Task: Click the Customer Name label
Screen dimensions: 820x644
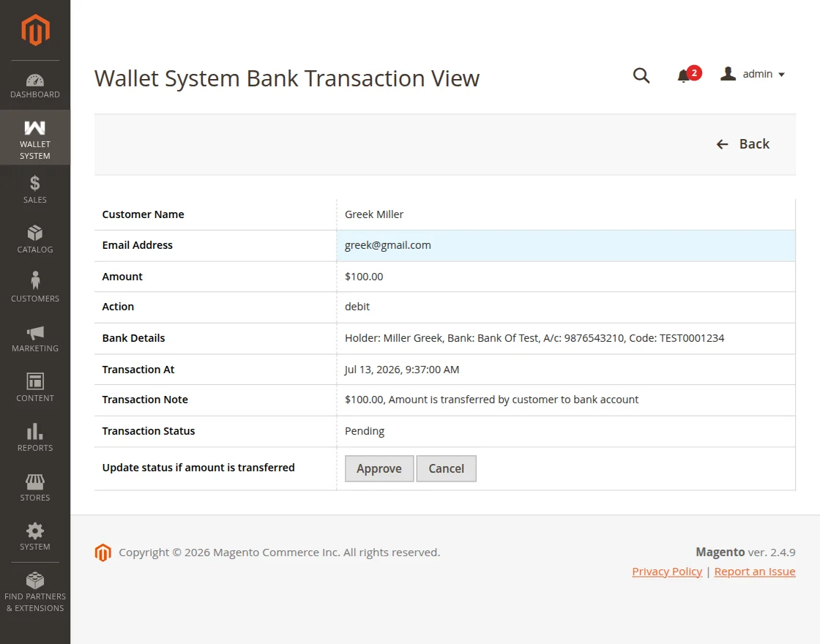Action: tap(143, 214)
